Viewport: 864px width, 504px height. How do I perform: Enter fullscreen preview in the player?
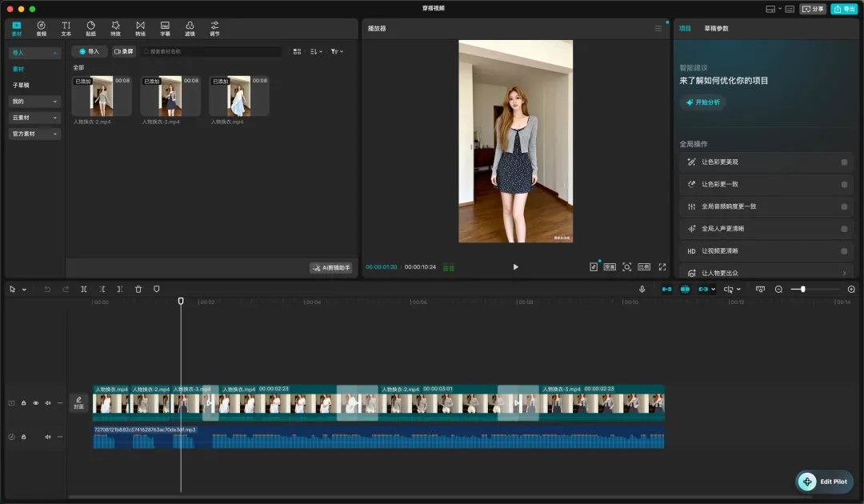[662, 266]
